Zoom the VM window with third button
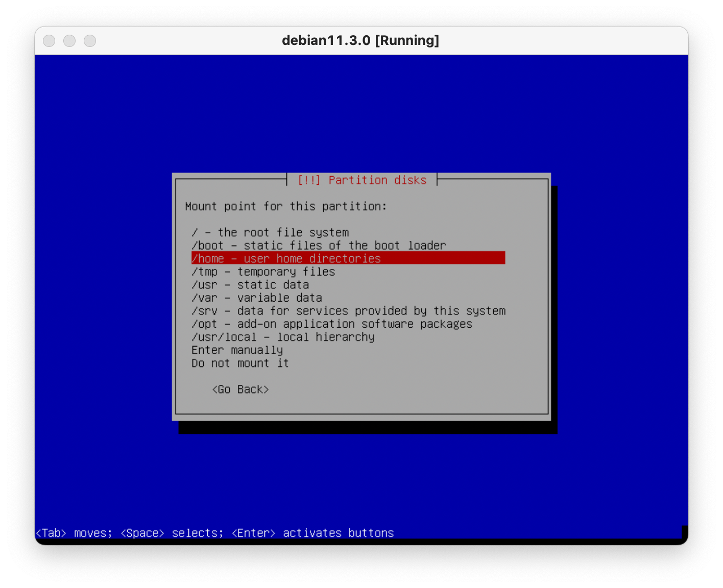Viewport: 723px width, 588px height. tap(90, 41)
